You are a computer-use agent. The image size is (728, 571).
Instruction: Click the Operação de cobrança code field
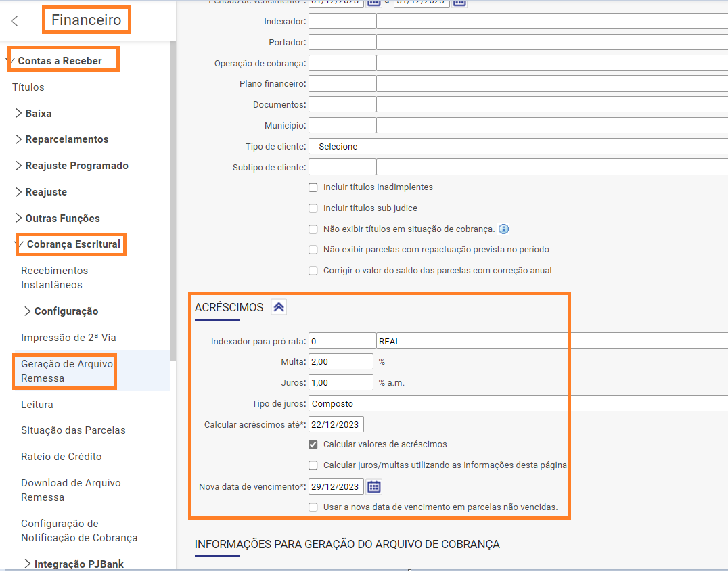click(342, 63)
